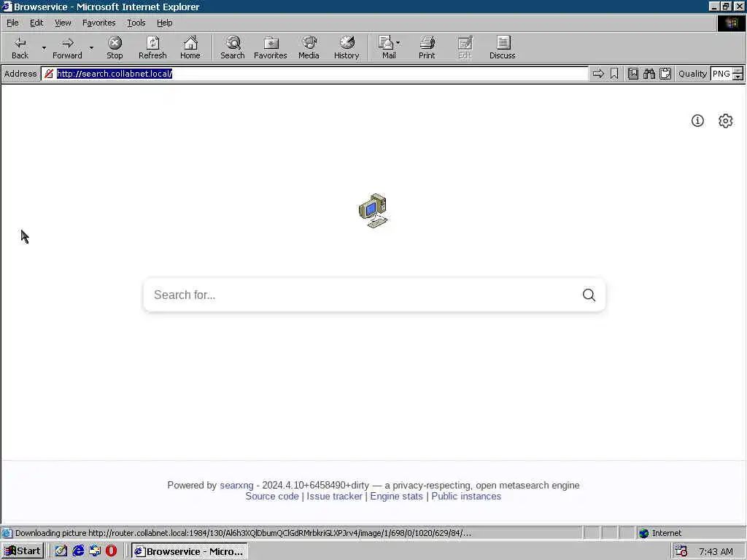Open the View menu
Screen dimensions: 747x560
point(63,23)
